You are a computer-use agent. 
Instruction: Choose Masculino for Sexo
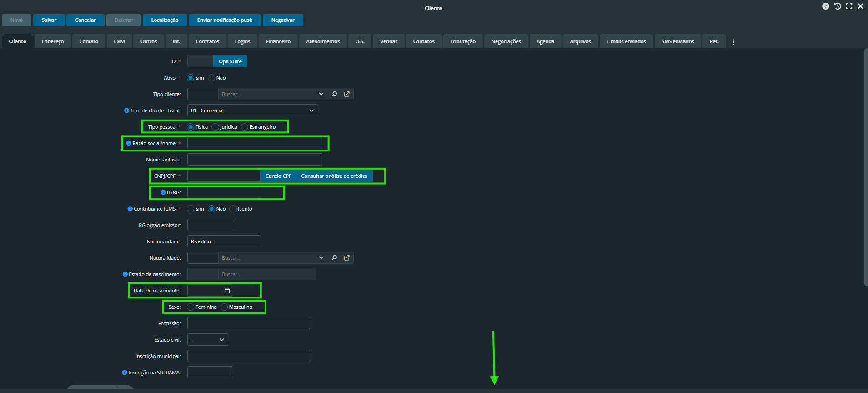(x=224, y=307)
